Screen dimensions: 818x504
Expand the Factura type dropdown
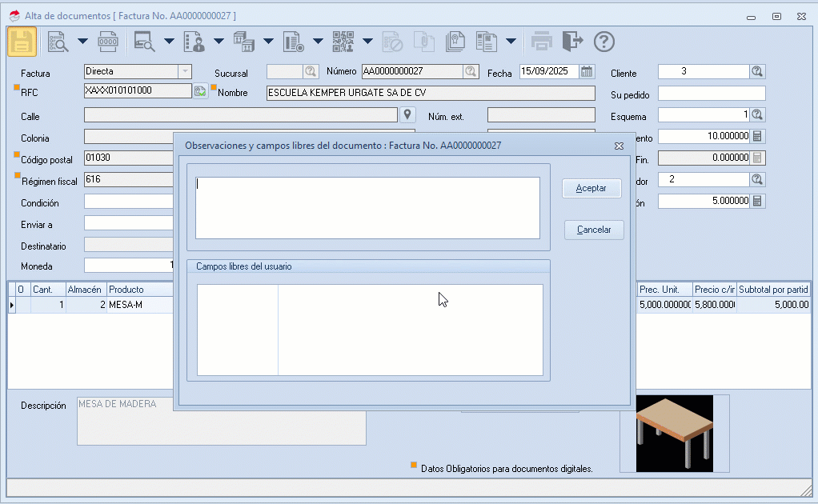point(184,72)
